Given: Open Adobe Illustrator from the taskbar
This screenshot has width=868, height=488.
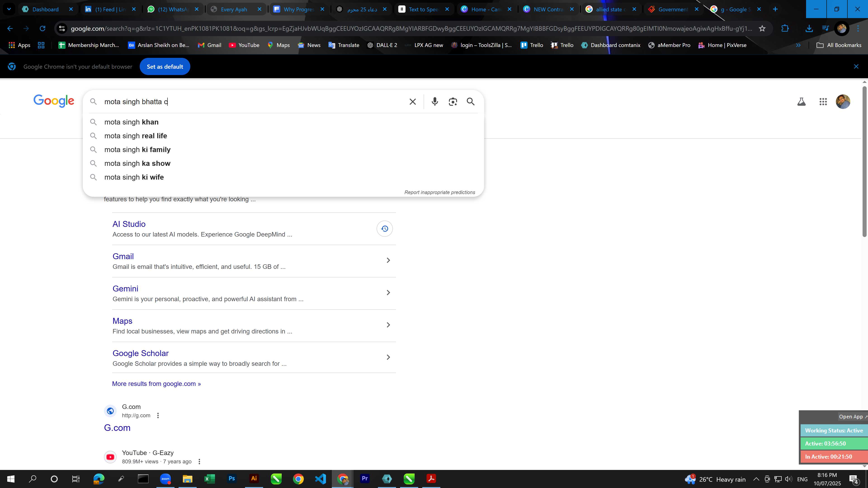Looking at the screenshot, I should coord(254,479).
